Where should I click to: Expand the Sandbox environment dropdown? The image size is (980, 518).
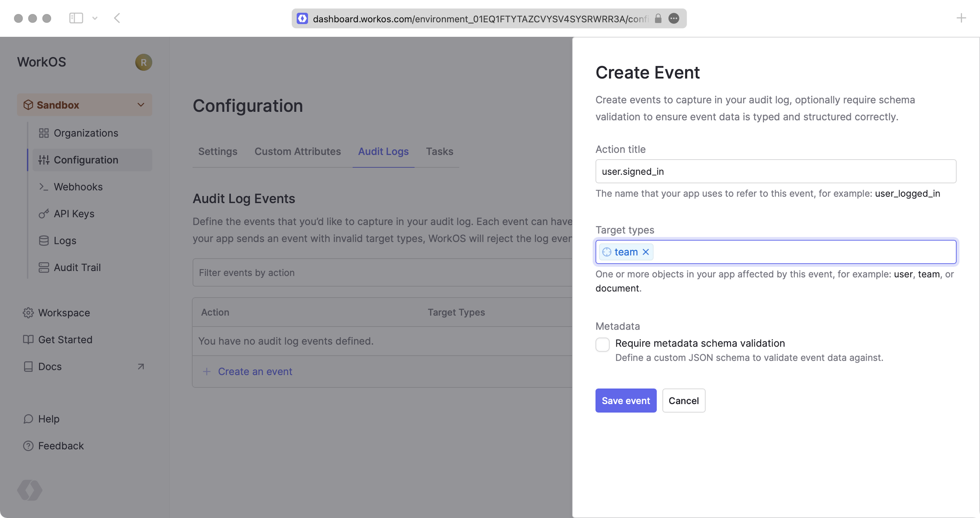point(141,105)
